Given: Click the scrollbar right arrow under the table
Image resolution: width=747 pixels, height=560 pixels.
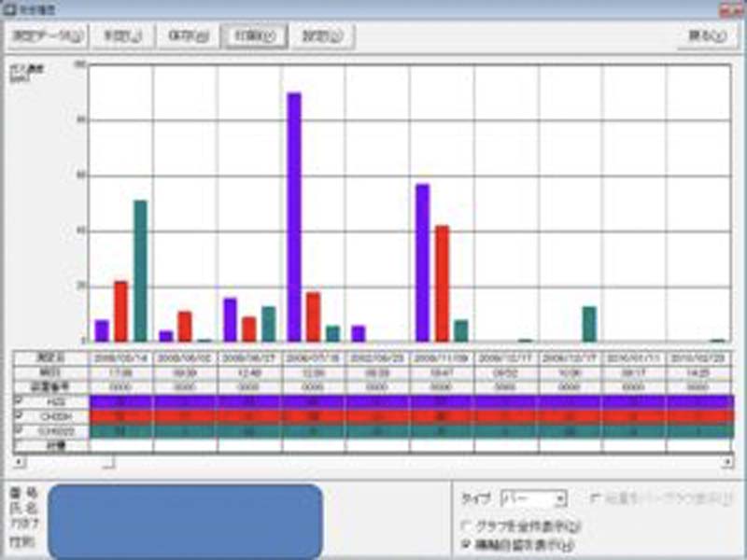Looking at the screenshot, I should pos(728,462).
